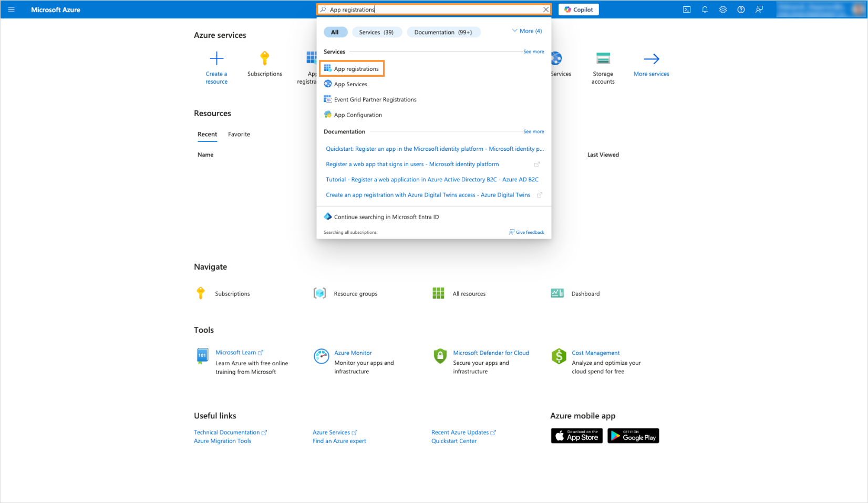View notifications bell

[705, 9]
